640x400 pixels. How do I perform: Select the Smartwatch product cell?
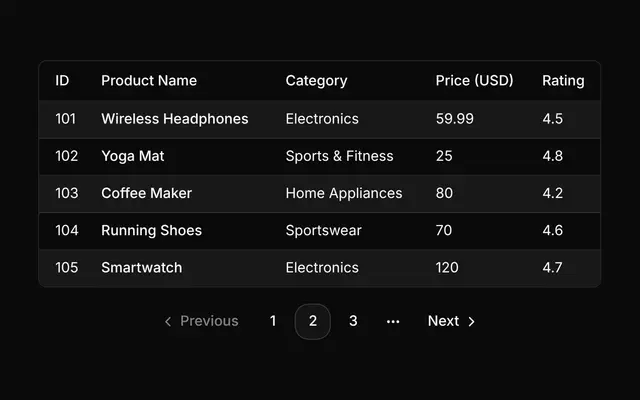tap(142, 268)
